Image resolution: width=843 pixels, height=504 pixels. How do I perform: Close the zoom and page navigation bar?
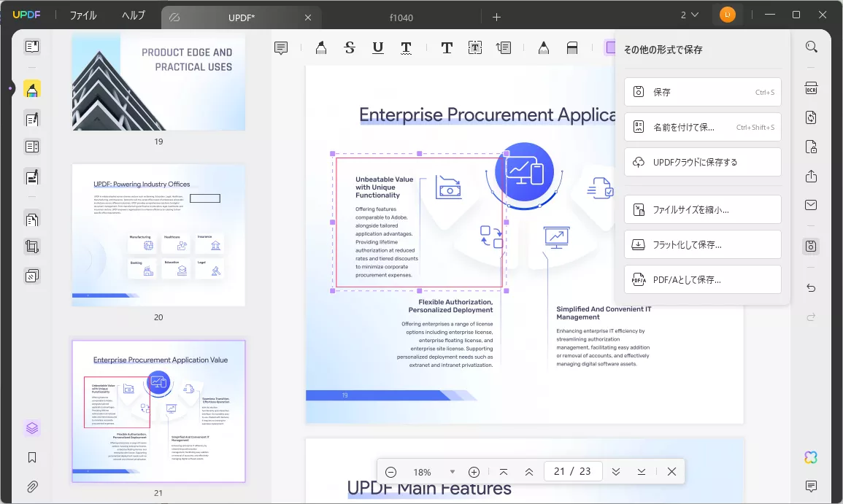(x=671, y=472)
